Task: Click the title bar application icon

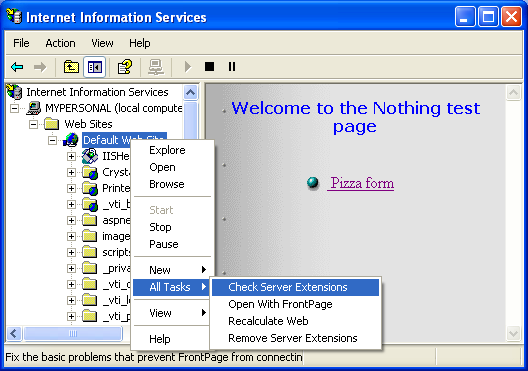Action: coord(14,16)
